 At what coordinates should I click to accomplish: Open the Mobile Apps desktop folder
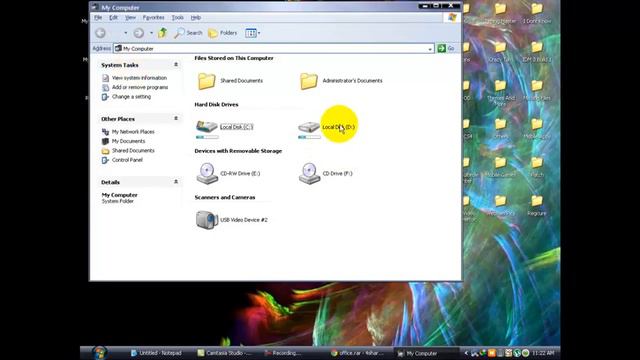pyautogui.click(x=537, y=129)
